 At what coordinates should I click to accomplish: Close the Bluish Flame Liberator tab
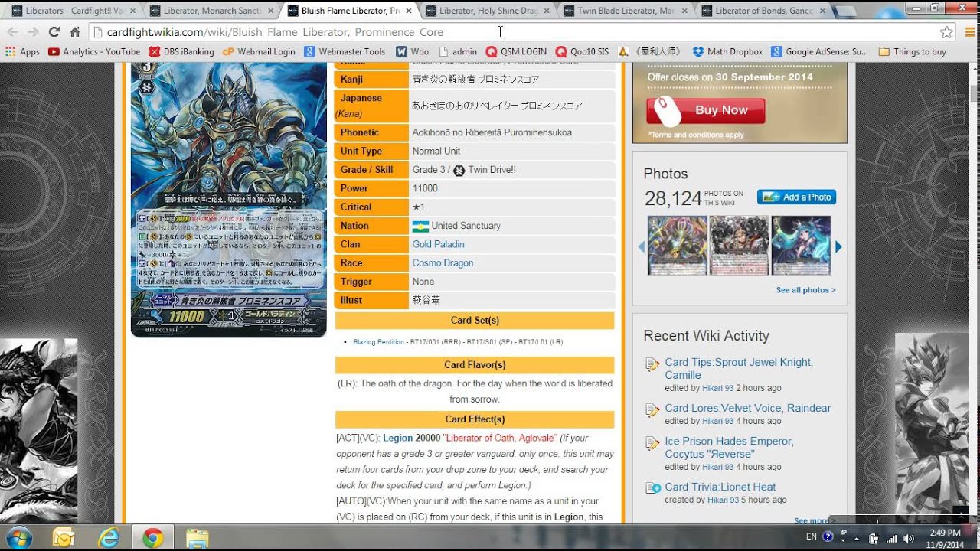[407, 11]
